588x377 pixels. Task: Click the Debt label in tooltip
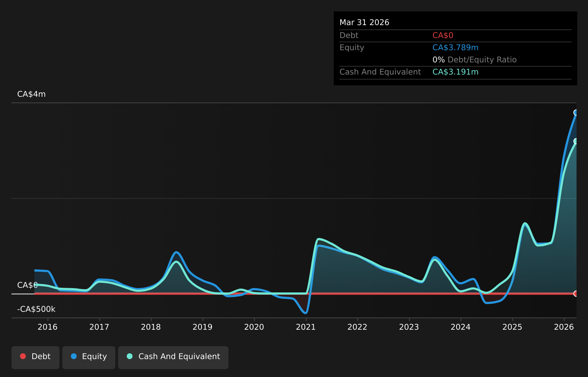coord(349,35)
